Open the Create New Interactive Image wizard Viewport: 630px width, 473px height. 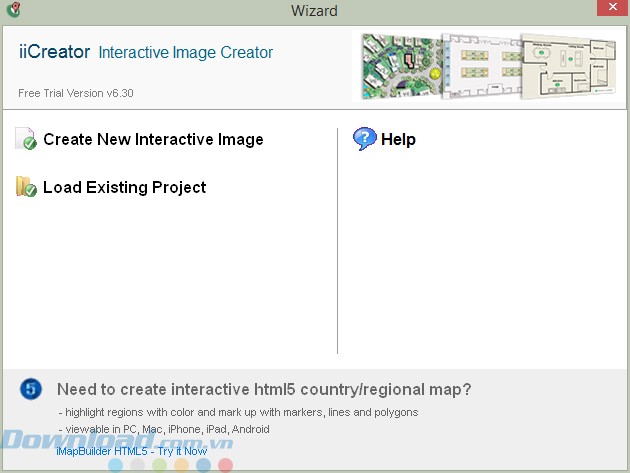point(153,140)
